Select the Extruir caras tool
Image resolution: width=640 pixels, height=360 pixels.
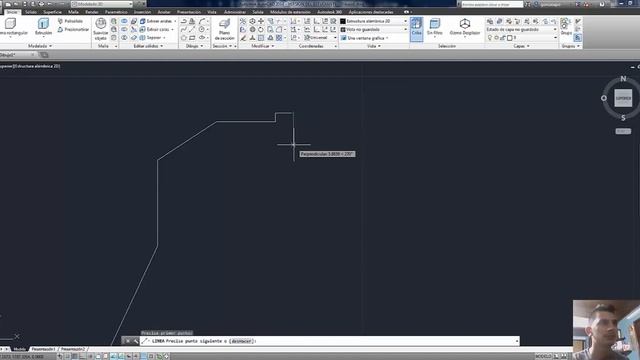pos(154,29)
